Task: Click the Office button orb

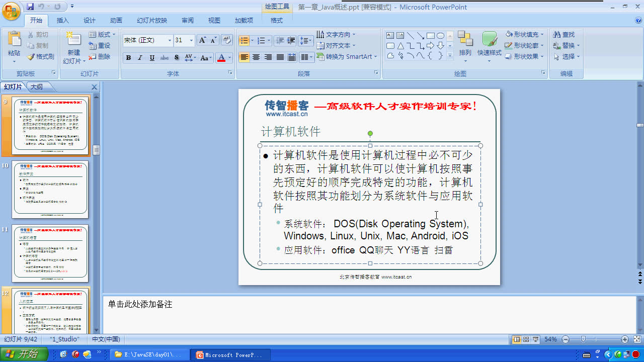Action: [x=11, y=11]
